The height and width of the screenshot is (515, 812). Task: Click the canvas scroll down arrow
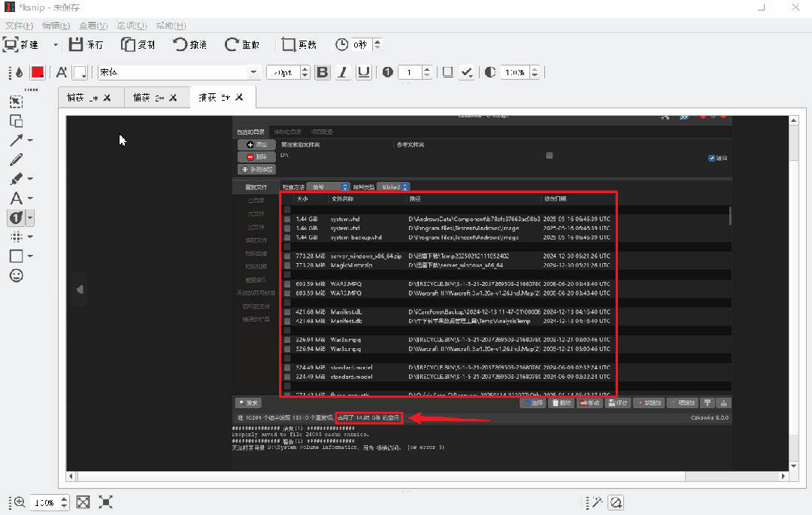pos(793,466)
